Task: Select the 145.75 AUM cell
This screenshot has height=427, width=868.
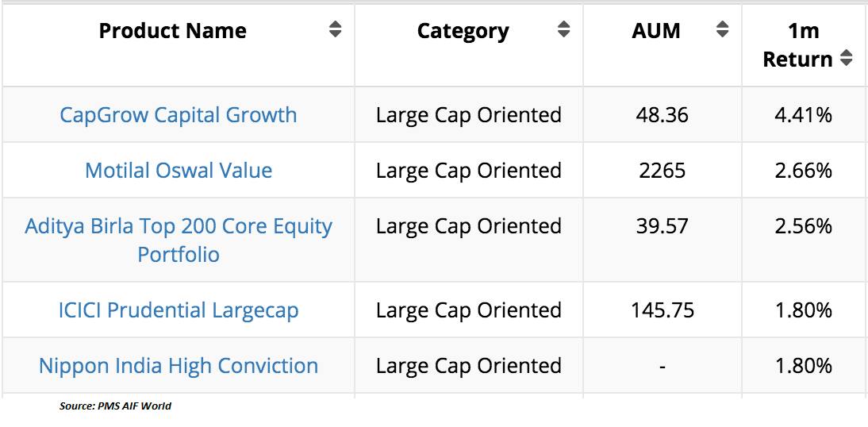Action: pos(662,310)
